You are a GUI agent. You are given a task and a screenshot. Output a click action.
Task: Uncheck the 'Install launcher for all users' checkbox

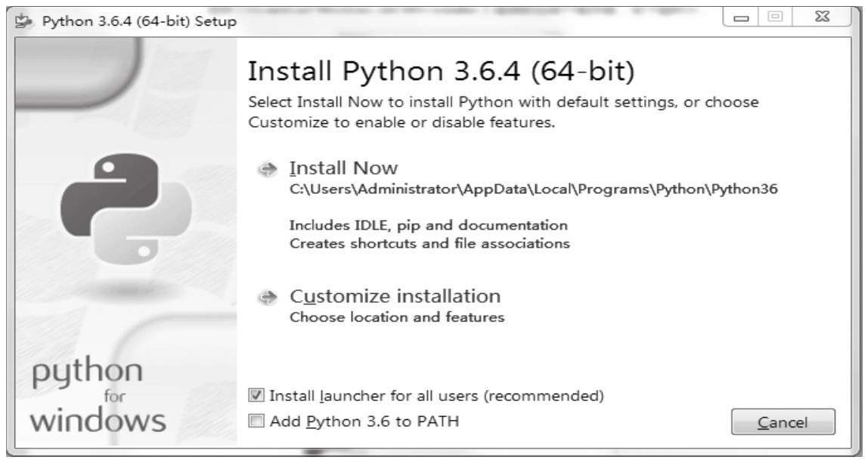point(257,395)
